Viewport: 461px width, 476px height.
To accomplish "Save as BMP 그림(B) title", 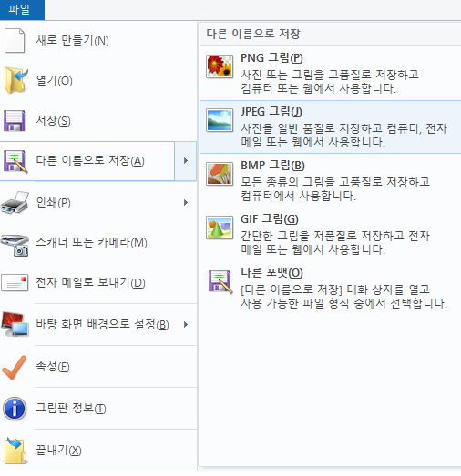I will [272, 166].
